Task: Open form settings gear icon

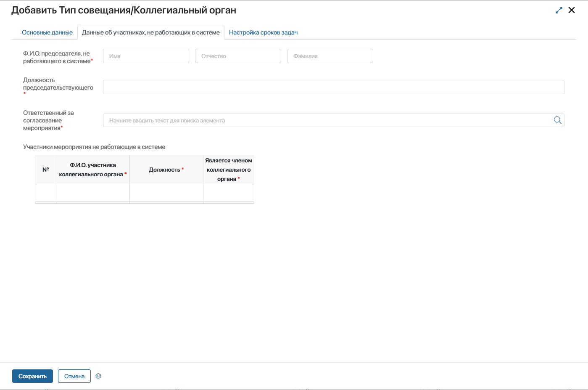Action: pyautogui.click(x=98, y=376)
